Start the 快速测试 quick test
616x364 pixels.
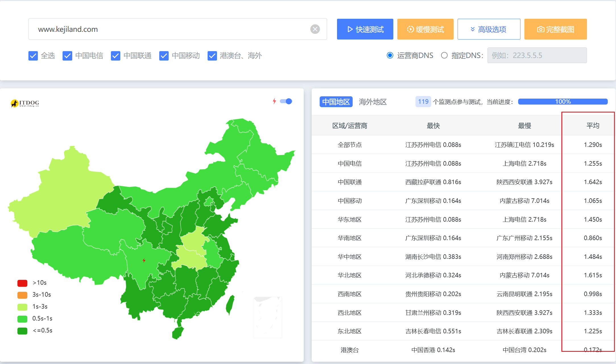point(365,29)
